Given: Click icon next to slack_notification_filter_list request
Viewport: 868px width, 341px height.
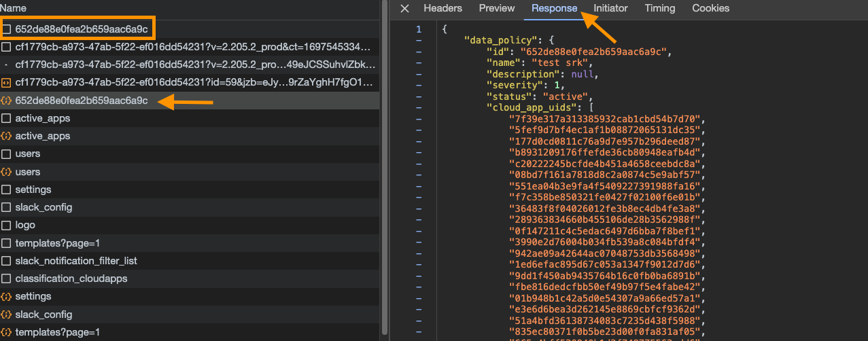Looking at the screenshot, I should pyautogui.click(x=7, y=261).
